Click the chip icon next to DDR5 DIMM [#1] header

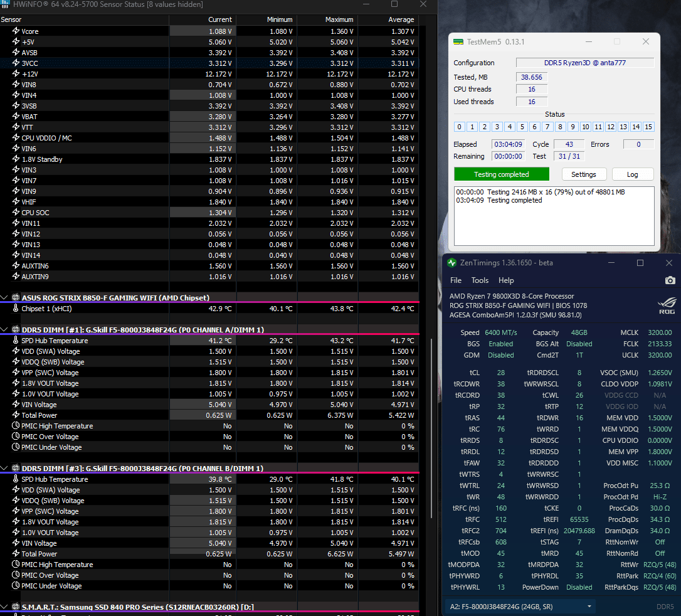pos(16,330)
